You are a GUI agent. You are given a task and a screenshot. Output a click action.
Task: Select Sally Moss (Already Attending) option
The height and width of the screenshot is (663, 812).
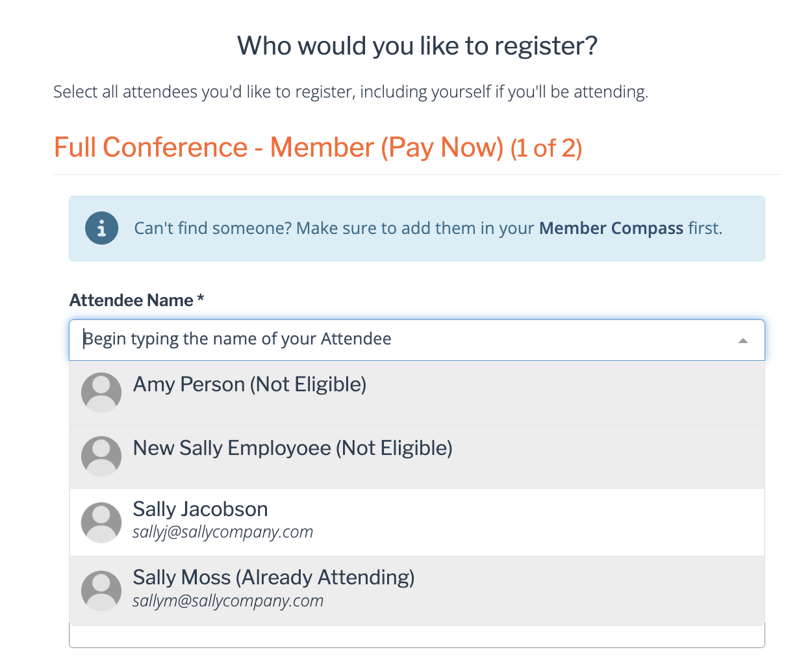tap(417, 591)
